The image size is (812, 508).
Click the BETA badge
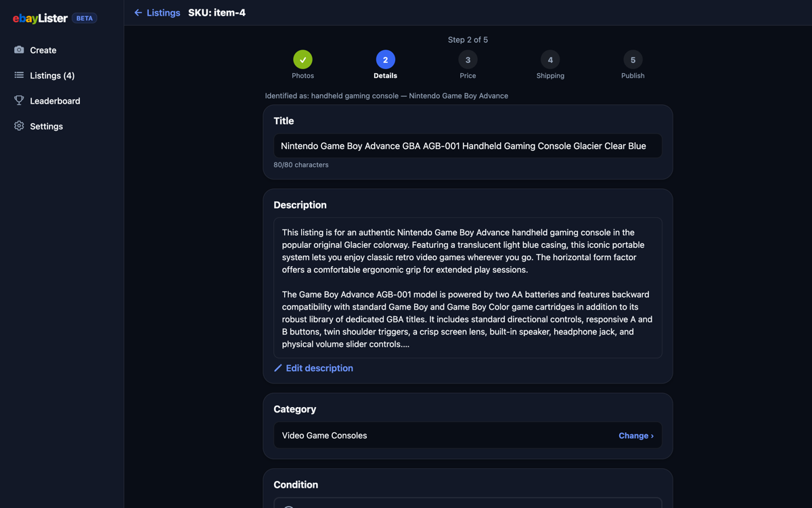pyautogui.click(x=85, y=18)
